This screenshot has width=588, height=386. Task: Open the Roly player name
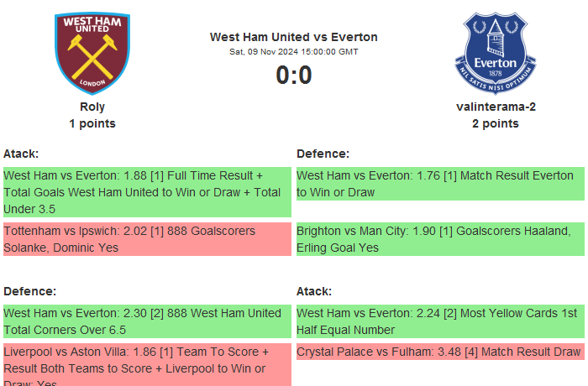pyautogui.click(x=92, y=107)
